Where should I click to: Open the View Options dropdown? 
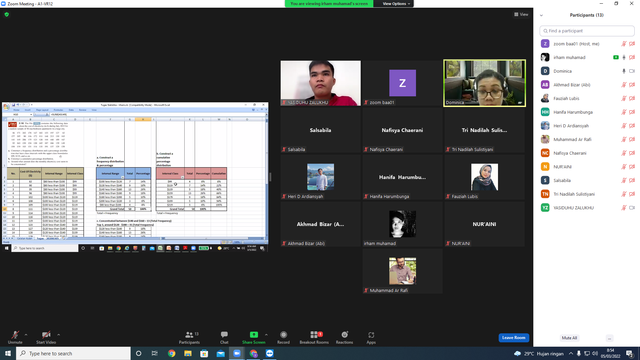(x=396, y=4)
